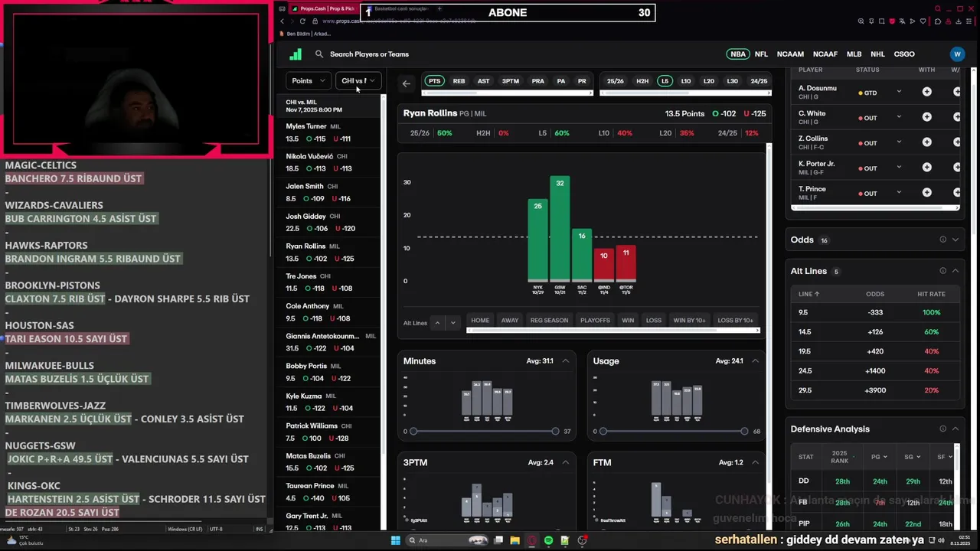This screenshot has height=551, width=980.
Task: Click the AWAY split filter button
Action: 510,321
